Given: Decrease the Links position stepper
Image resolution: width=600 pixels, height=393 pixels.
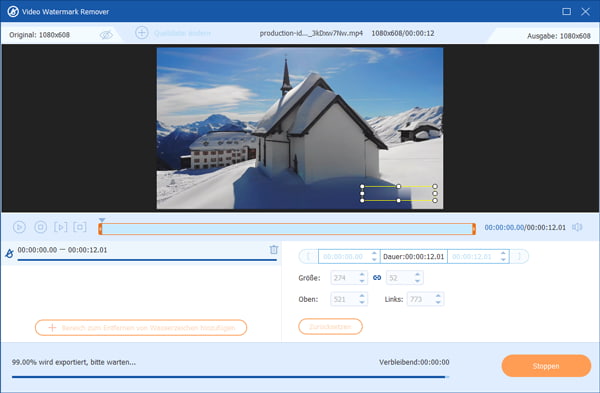Looking at the screenshot, I should tap(438, 302).
